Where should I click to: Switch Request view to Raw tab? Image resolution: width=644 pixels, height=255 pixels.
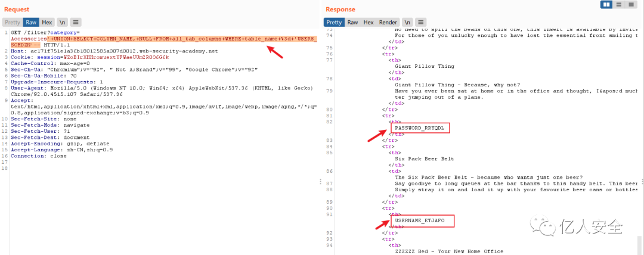coord(32,22)
